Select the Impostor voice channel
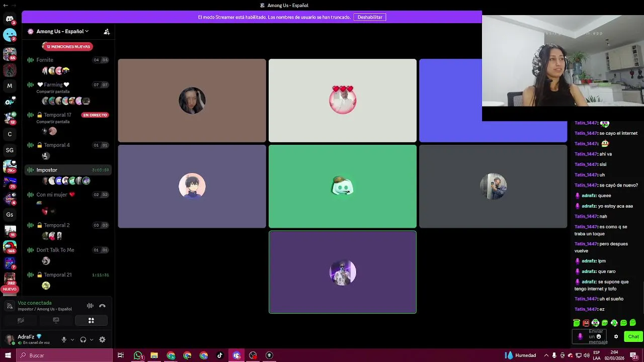Viewport: 644px width, 362px height. point(68,170)
